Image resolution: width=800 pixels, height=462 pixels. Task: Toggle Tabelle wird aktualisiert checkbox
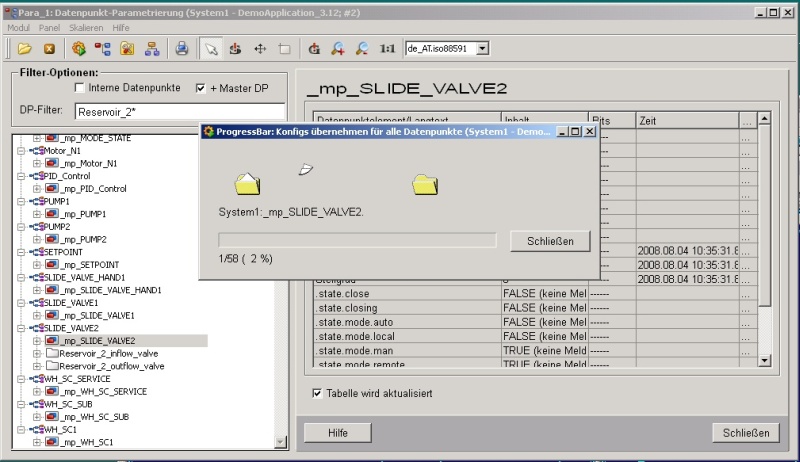[x=318, y=393]
